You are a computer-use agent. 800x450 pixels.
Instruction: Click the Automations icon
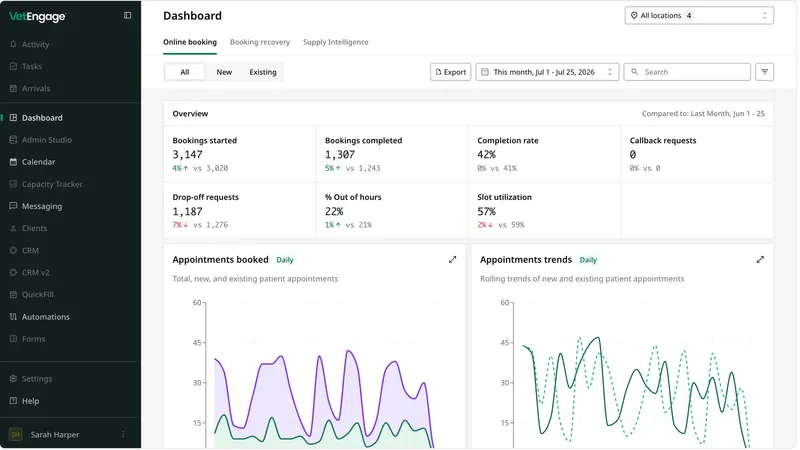13,317
